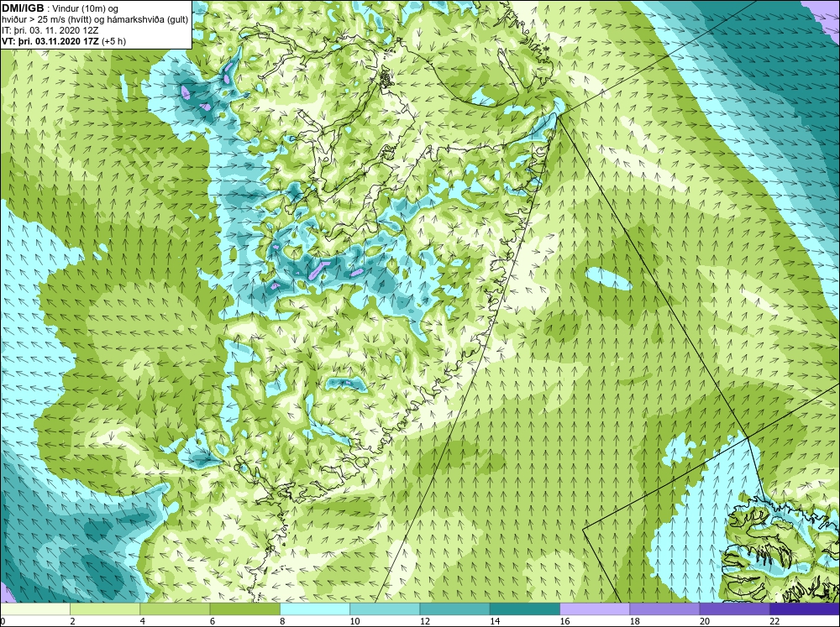Click the '18' legend scale label

tap(635, 621)
